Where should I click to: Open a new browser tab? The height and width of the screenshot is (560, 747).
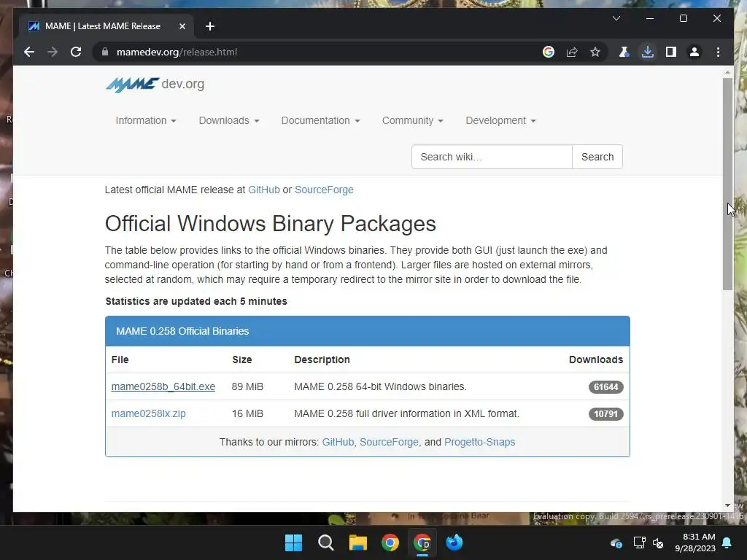(x=210, y=26)
